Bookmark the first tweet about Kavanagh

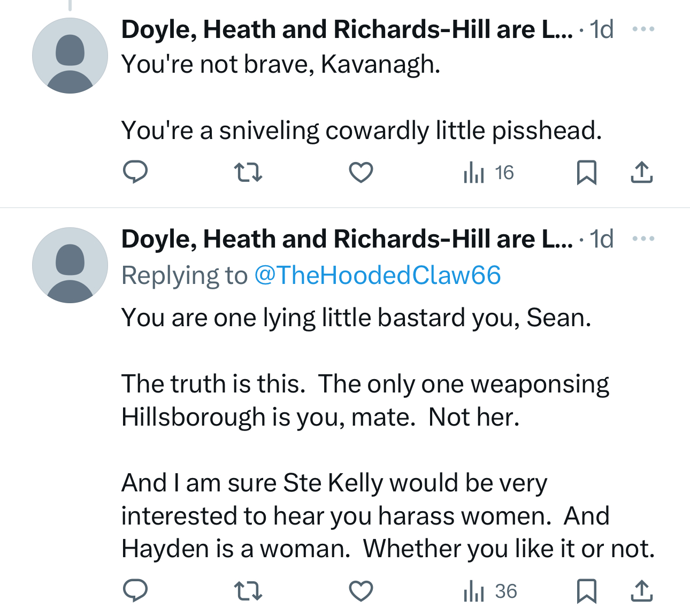[x=587, y=173]
